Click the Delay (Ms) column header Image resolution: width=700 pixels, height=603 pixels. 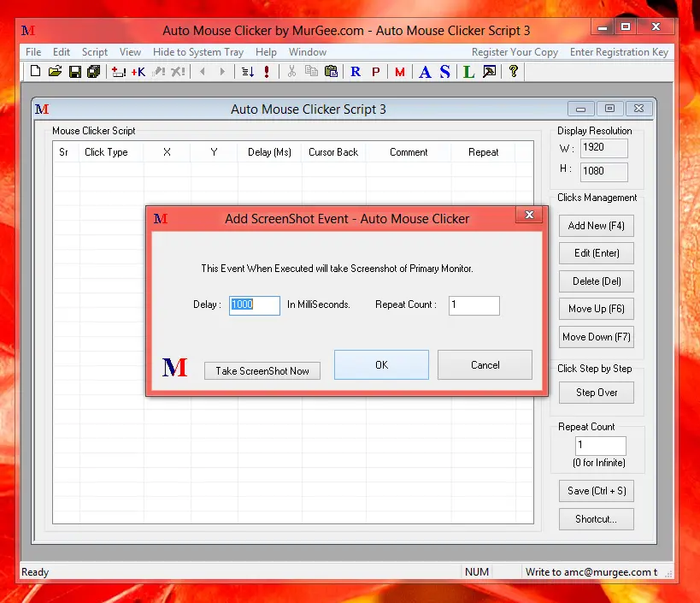click(269, 152)
